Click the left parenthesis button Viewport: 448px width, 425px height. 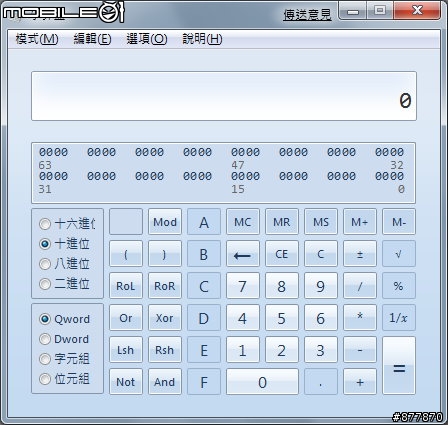coord(126,254)
